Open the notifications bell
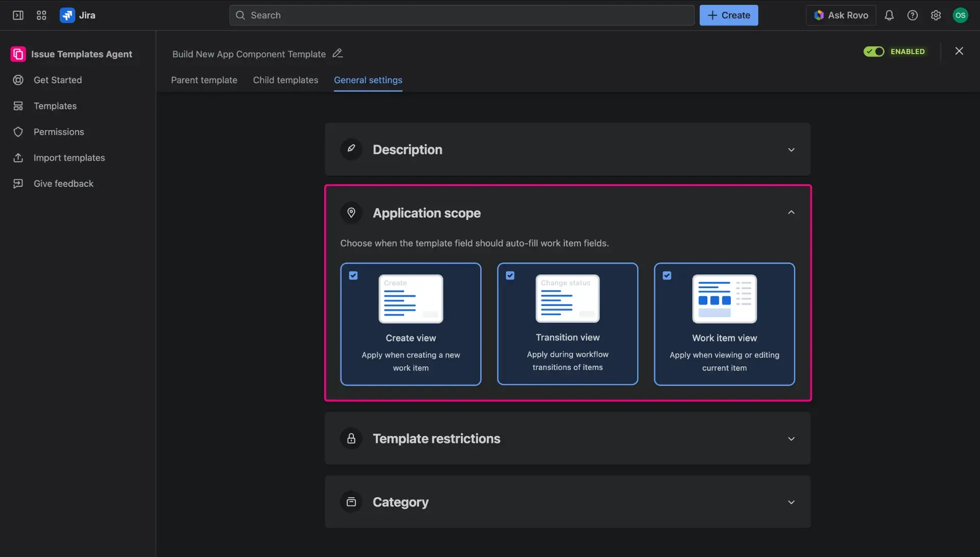The height and width of the screenshot is (557, 980). click(x=890, y=15)
